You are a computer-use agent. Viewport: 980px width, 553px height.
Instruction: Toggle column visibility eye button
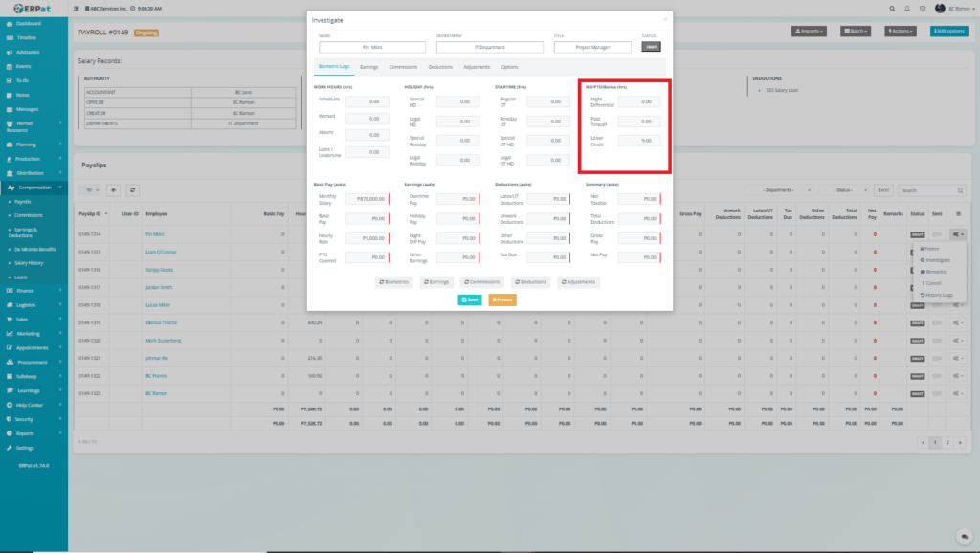coord(113,190)
